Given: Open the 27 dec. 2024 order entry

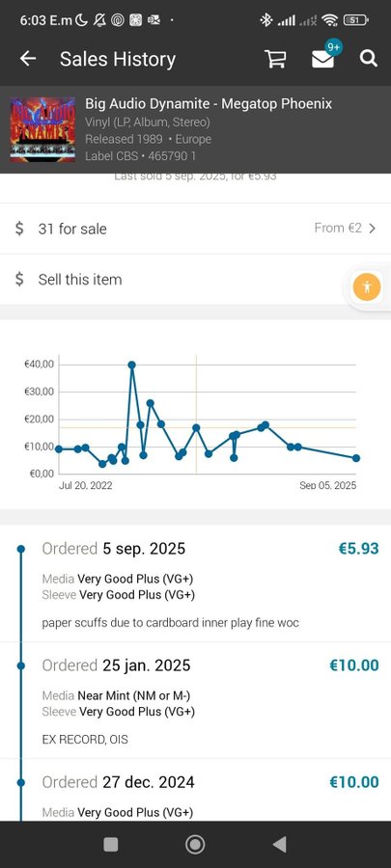Looking at the screenshot, I should pyautogui.click(x=195, y=790).
